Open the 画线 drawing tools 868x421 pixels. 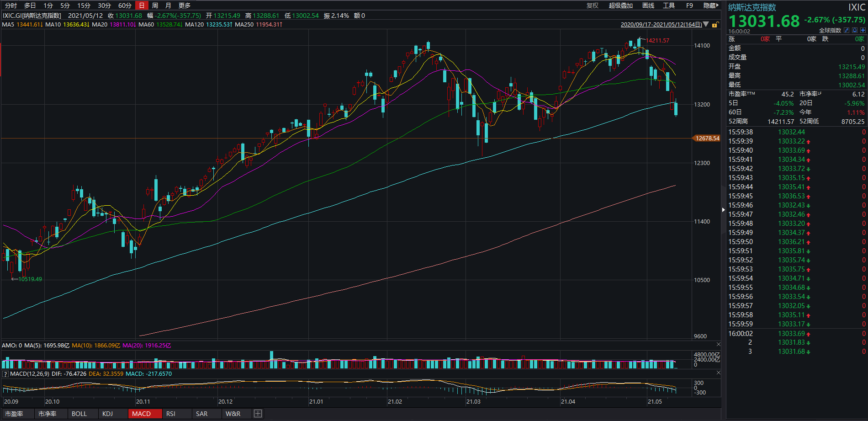(x=648, y=5)
